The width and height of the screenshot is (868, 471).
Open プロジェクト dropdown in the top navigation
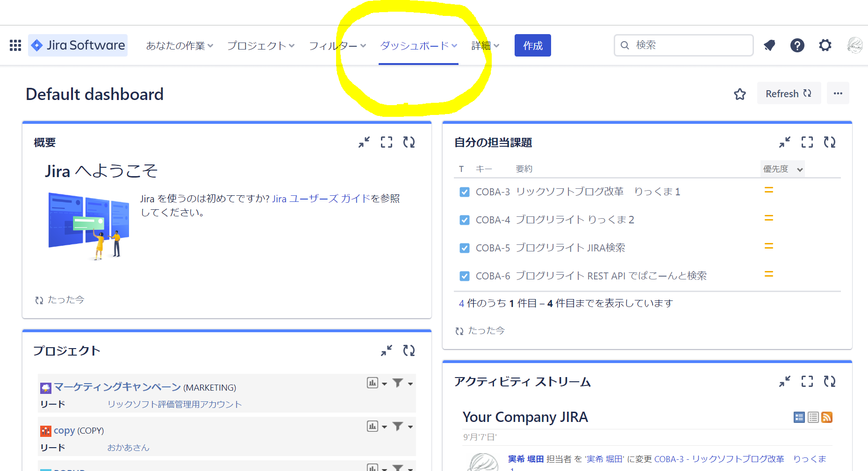pyautogui.click(x=261, y=46)
